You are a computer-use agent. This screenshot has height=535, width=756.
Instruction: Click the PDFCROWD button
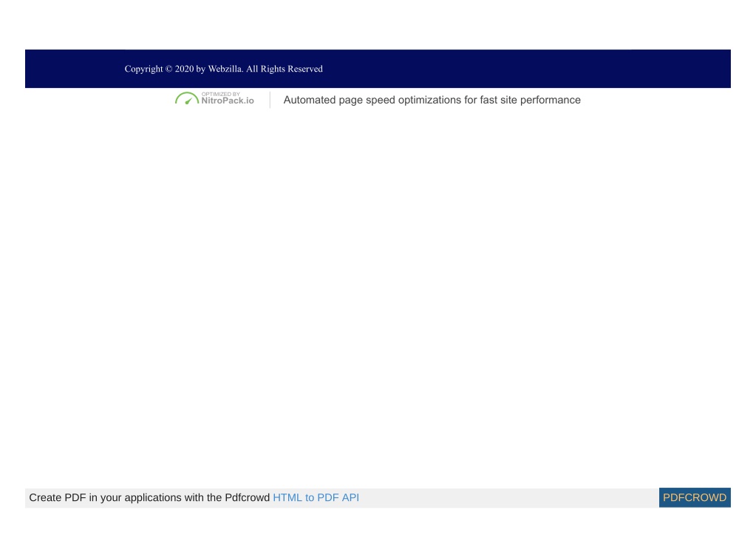tap(694, 497)
